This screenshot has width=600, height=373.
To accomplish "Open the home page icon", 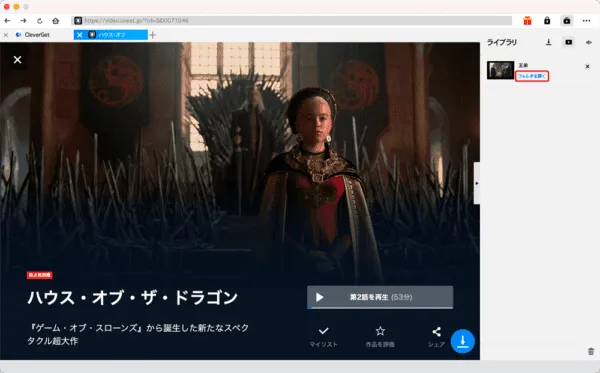I will [55, 21].
